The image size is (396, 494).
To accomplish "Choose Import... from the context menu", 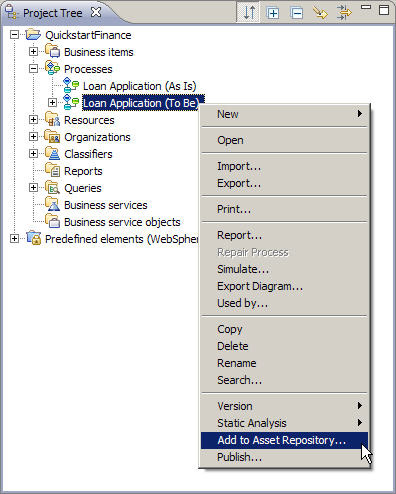I will 284,166.
